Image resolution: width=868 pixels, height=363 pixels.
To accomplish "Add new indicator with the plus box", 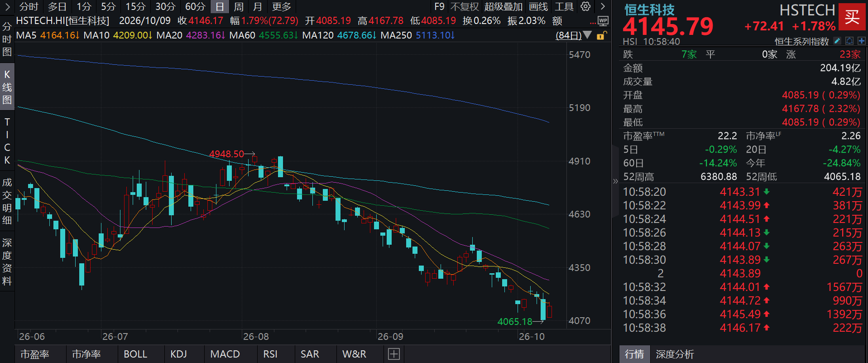I will pyautogui.click(x=394, y=354).
